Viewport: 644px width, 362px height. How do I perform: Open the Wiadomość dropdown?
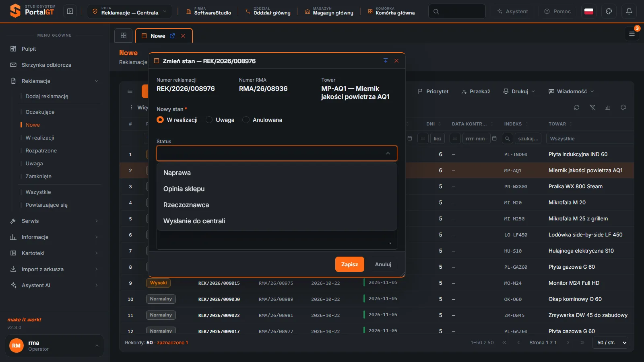click(571, 91)
